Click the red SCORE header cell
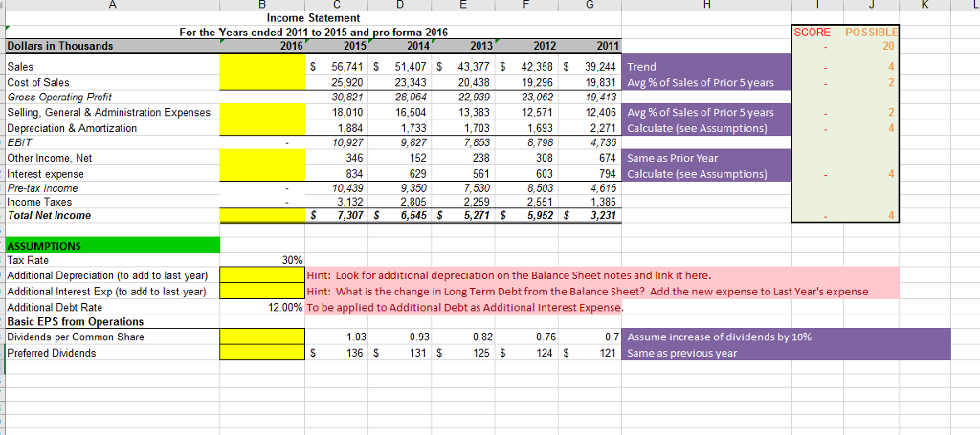 pos(812,33)
